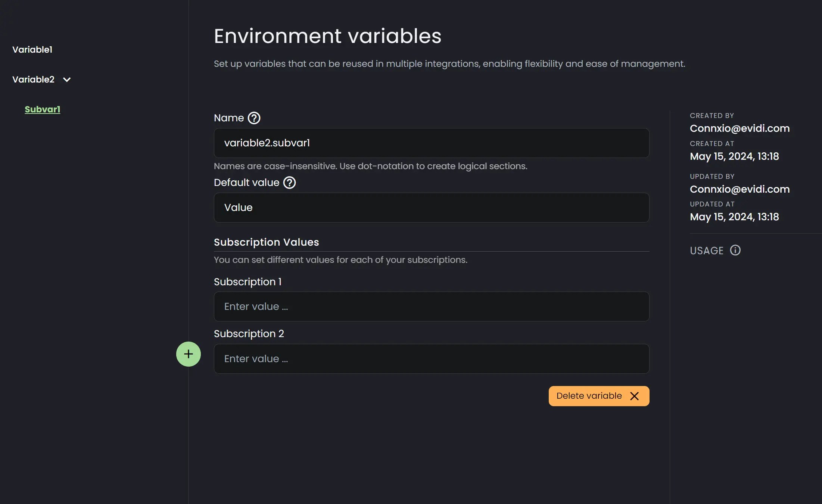This screenshot has width=822, height=504.
Task: Select Variable2 in the sidebar
Action: tap(33, 80)
